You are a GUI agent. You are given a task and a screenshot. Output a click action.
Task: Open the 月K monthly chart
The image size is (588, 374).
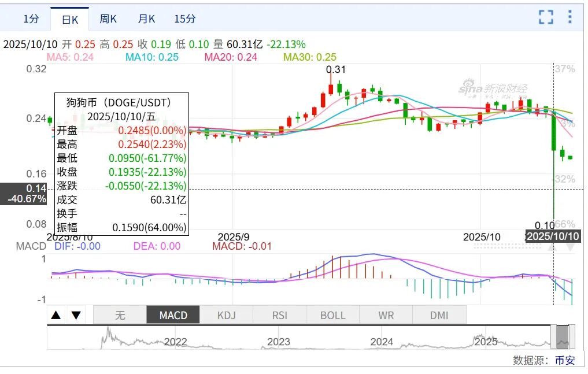[146, 19]
